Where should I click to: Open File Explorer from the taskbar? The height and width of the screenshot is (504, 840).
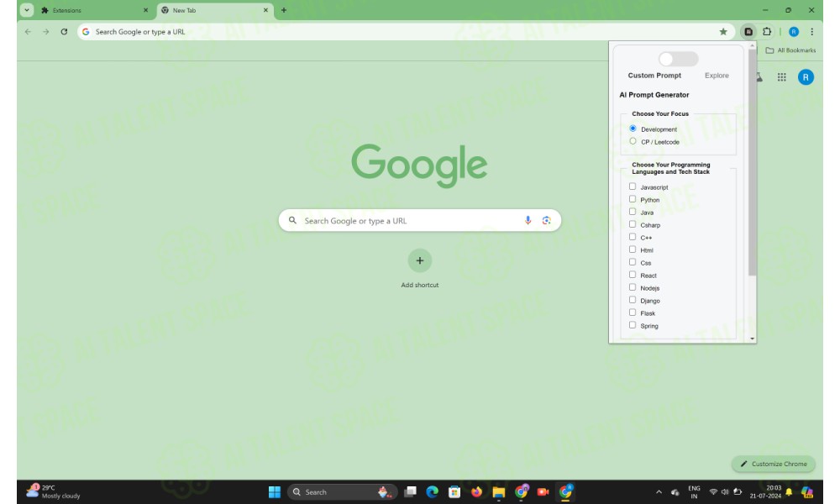(x=499, y=491)
